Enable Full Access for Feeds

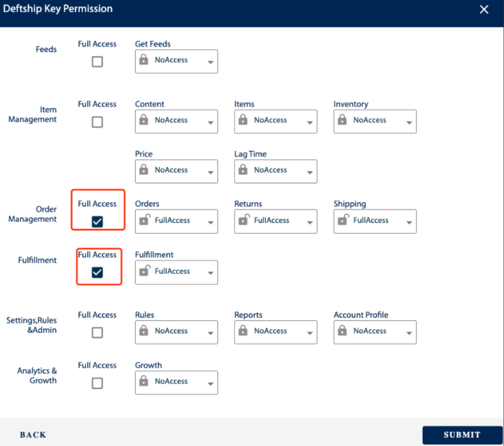(98, 61)
